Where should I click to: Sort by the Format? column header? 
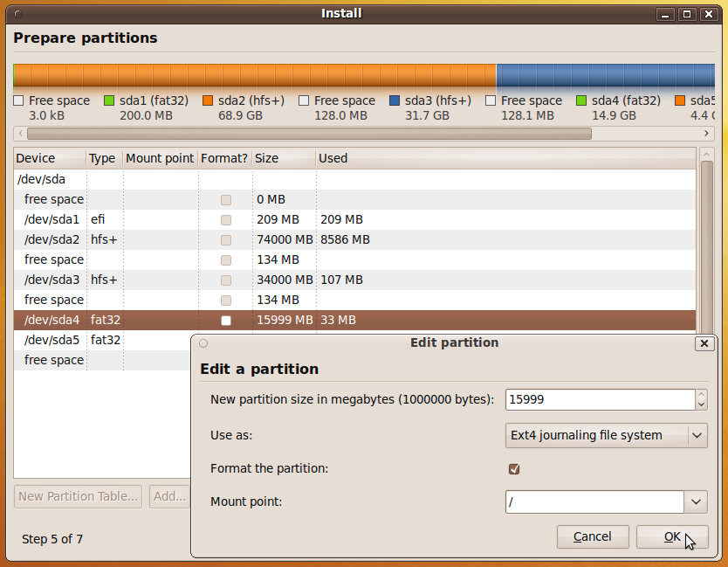pyautogui.click(x=225, y=158)
